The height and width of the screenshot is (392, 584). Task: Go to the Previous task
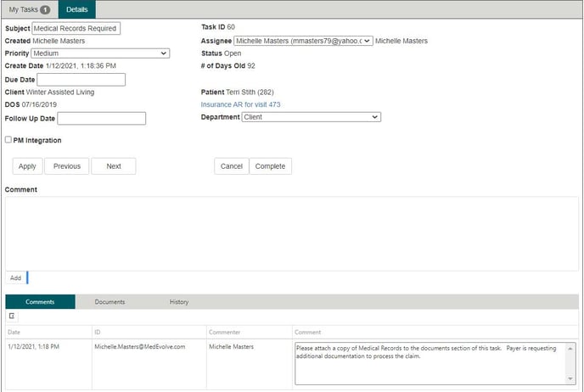(x=66, y=166)
